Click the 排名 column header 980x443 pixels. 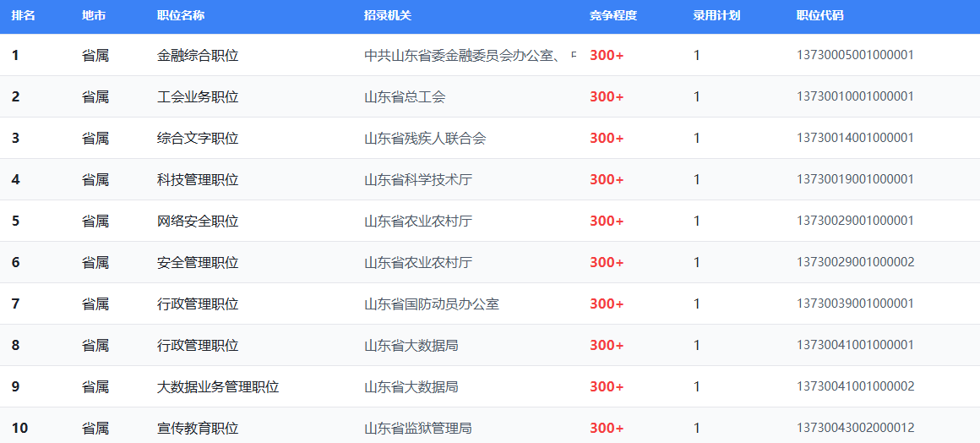click(x=24, y=16)
